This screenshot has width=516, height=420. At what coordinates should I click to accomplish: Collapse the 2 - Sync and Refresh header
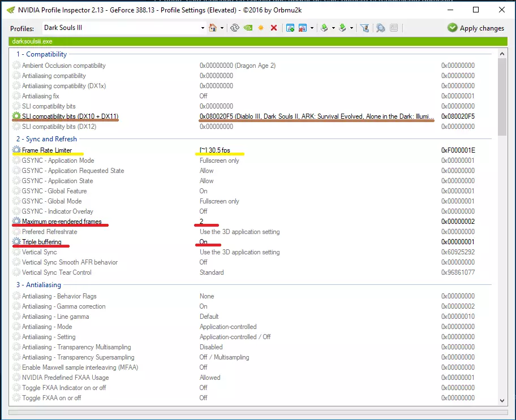pos(47,139)
